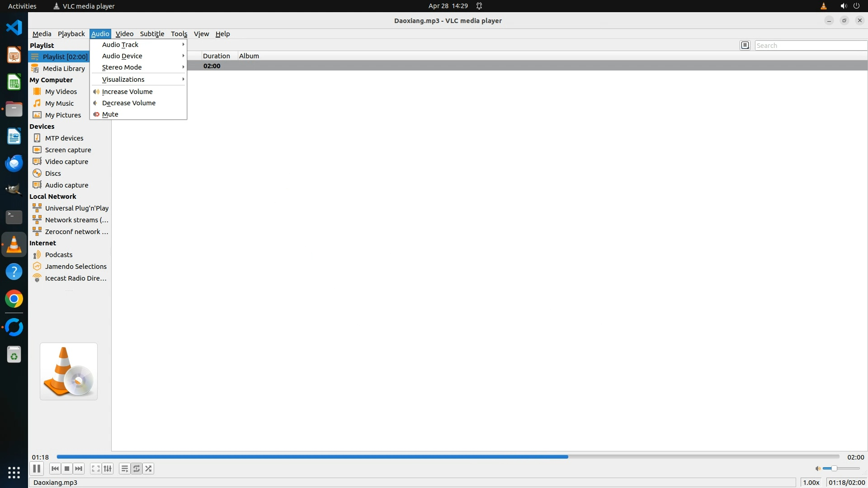868x488 pixels.
Task: Toggle the playlist view button
Action: click(x=124, y=469)
